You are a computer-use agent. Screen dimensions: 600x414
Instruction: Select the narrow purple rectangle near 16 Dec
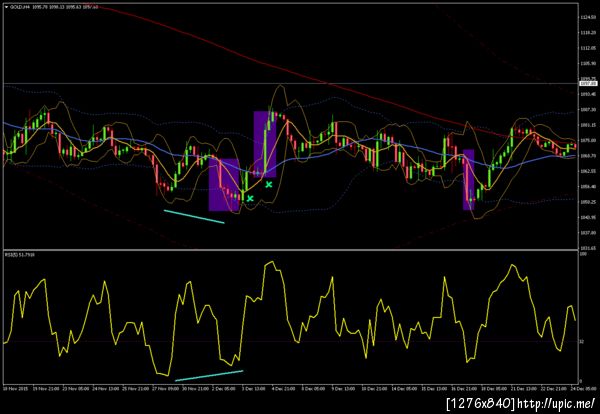[468, 179]
